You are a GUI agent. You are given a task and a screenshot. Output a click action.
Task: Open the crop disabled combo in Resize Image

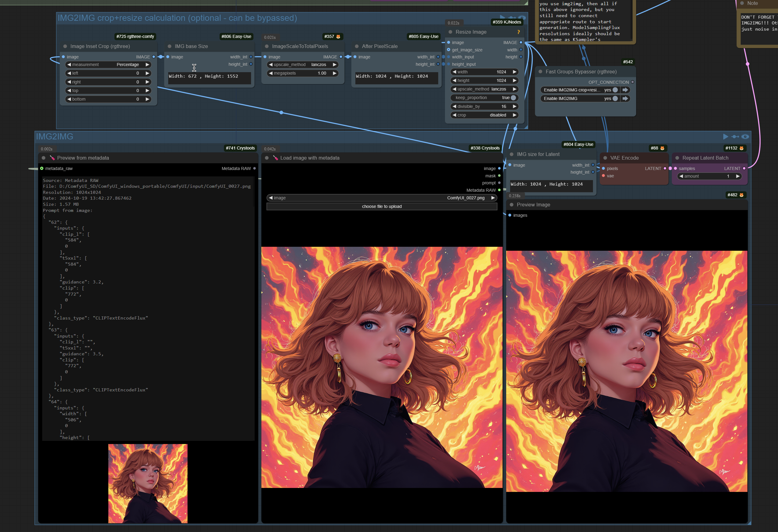[x=484, y=115]
